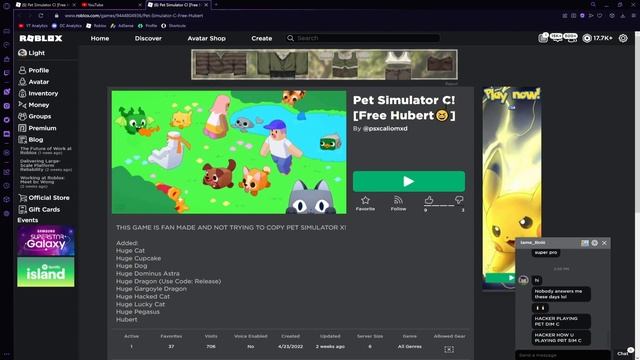This screenshot has width=640, height=360.
Task: Open Groups from the left sidebar
Action: pos(35,116)
